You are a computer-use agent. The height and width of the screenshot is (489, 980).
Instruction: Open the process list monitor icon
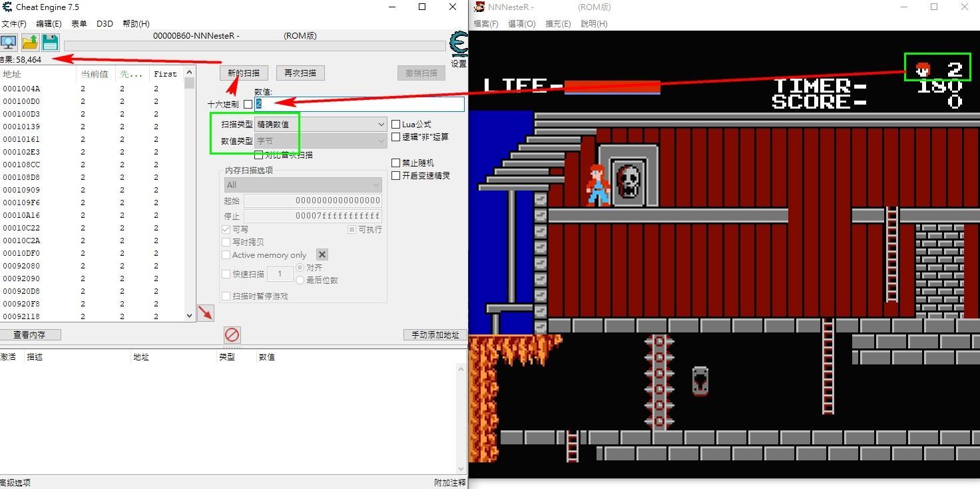[x=8, y=43]
